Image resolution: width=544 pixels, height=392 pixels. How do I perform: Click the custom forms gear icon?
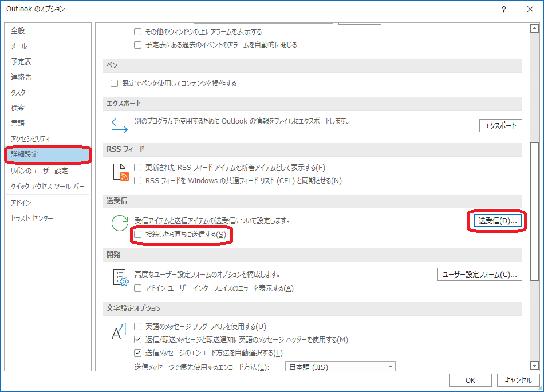[121, 278]
